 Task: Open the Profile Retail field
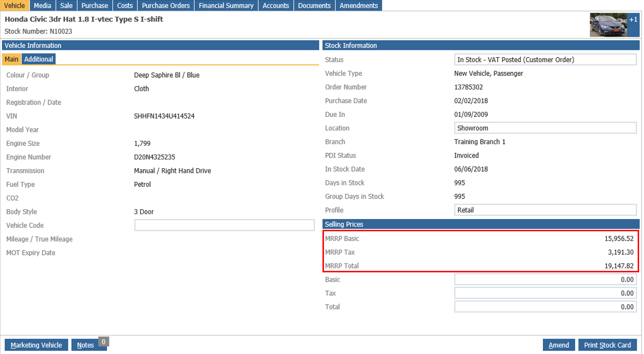click(x=545, y=210)
